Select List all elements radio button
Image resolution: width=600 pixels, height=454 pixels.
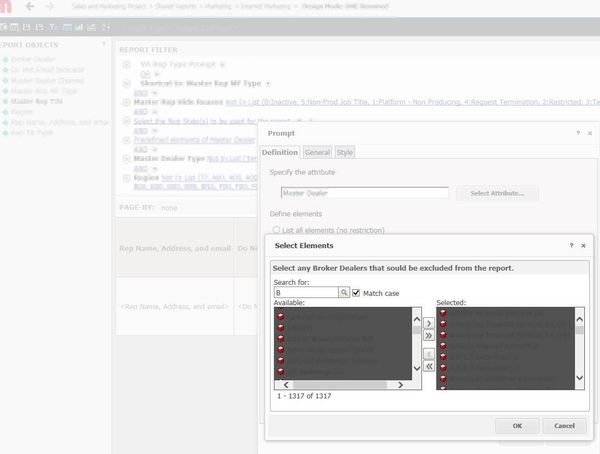coord(276,230)
